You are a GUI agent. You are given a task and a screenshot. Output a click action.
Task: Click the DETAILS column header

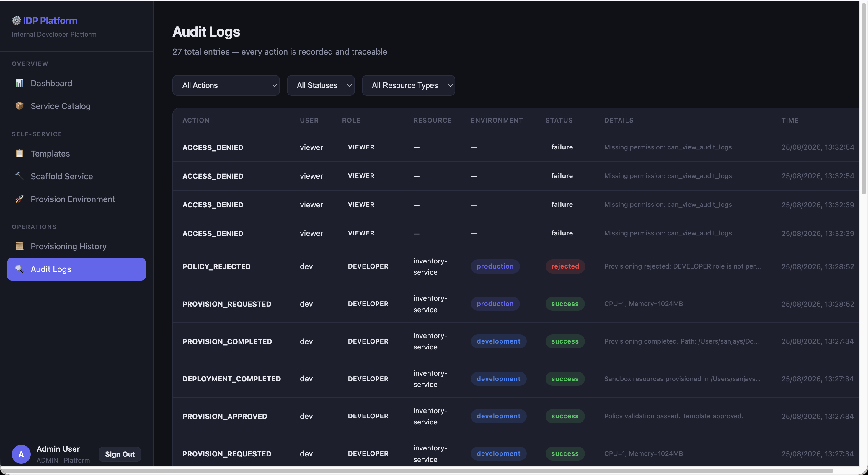(x=619, y=120)
